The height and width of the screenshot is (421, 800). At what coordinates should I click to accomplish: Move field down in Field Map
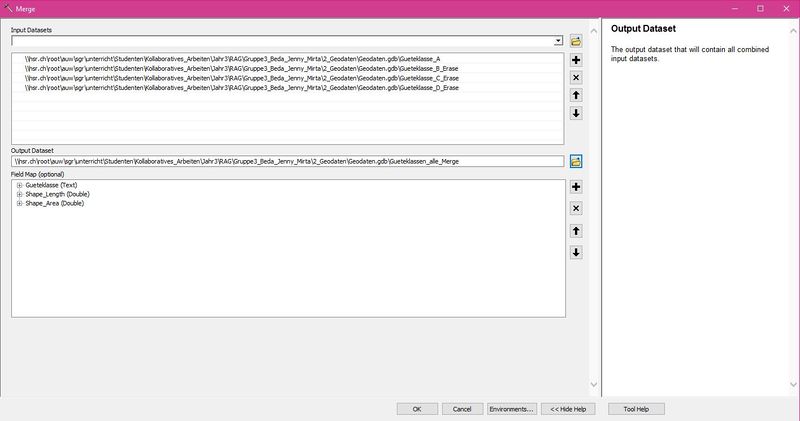point(576,252)
